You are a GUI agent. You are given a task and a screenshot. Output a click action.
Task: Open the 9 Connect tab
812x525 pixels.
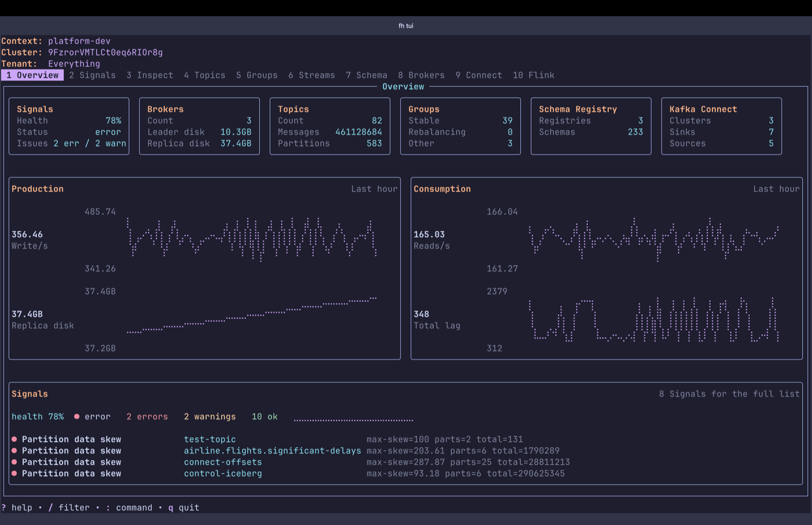coord(479,75)
